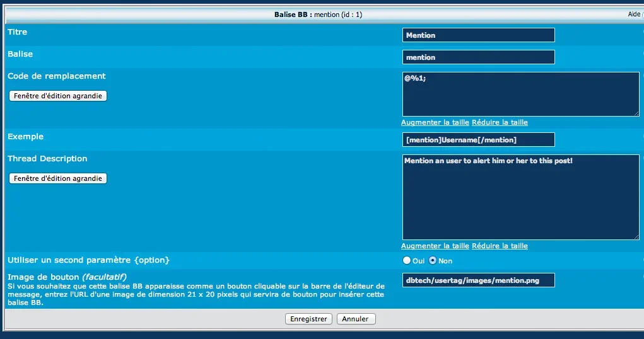644x339 pixels.
Task: Click Réduire la taille under Code de remplacement
Action: pos(500,122)
